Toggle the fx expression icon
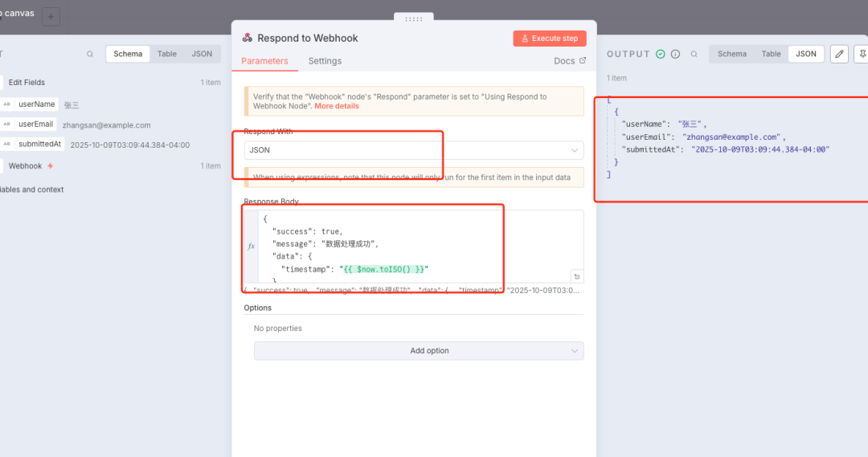 252,247
